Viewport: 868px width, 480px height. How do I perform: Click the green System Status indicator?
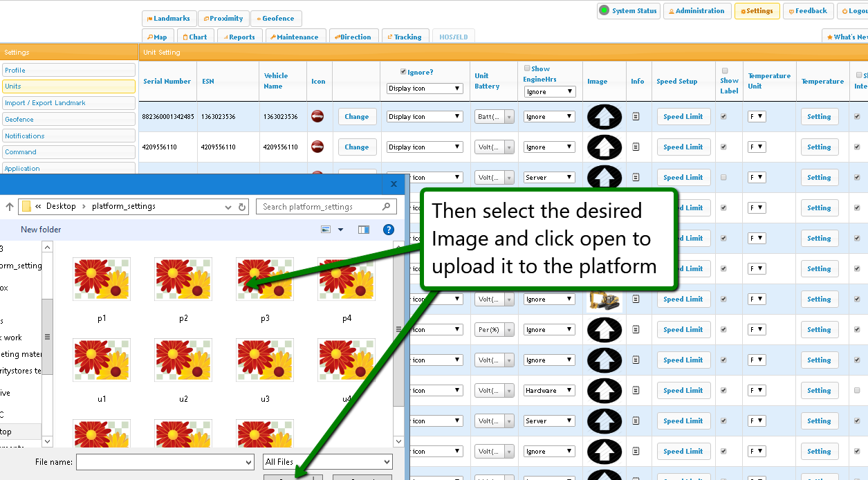coord(604,10)
